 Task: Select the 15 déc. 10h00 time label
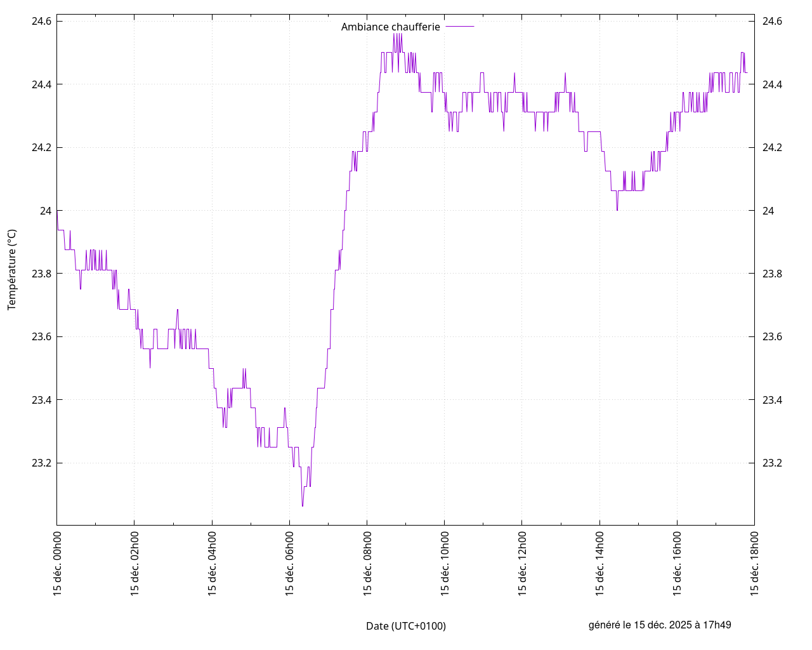pos(445,563)
